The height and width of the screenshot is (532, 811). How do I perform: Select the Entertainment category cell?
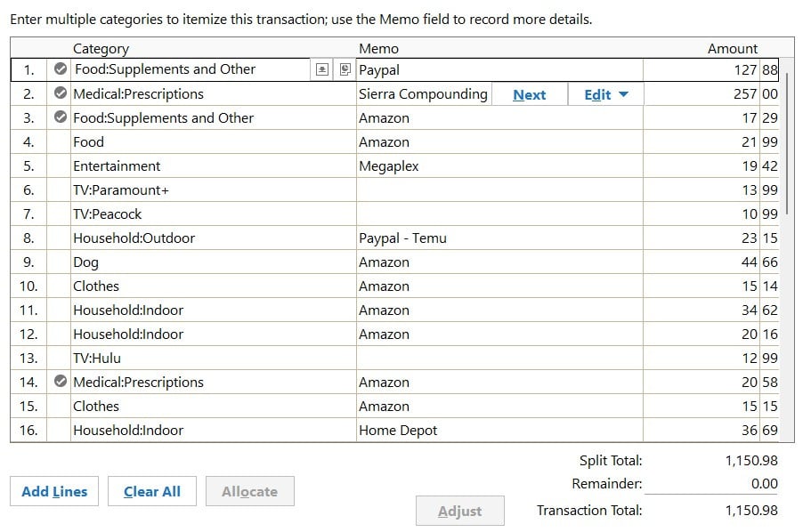[212, 165]
